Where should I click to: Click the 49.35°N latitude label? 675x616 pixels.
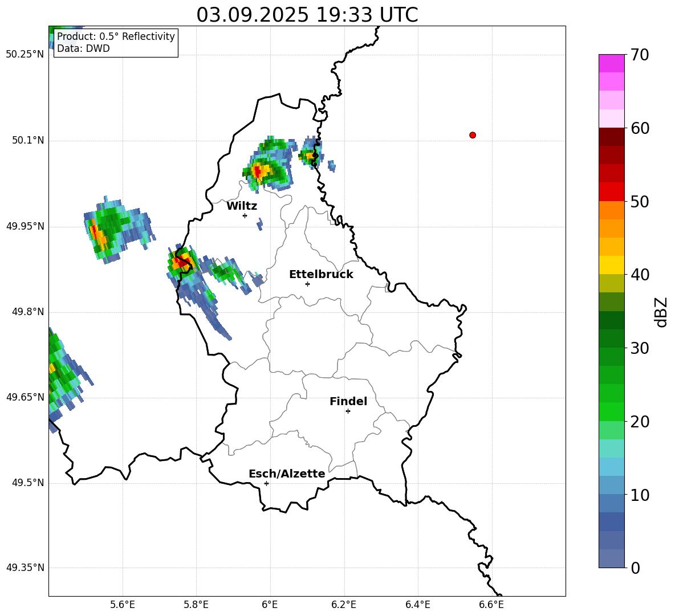25,568
